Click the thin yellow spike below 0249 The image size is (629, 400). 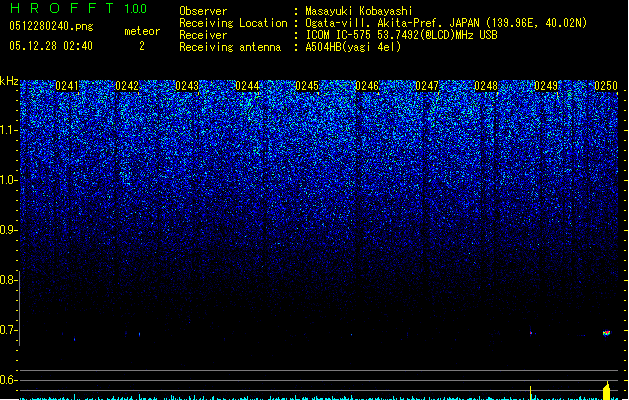point(531,393)
